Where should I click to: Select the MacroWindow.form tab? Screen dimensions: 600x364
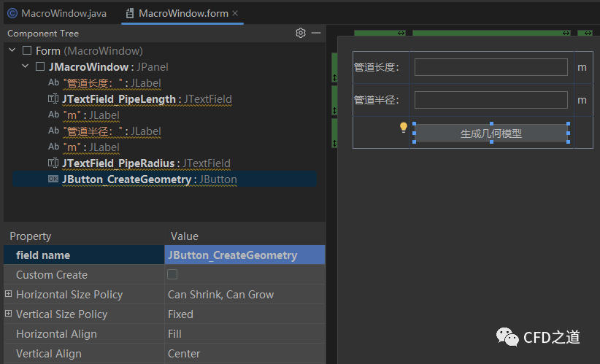182,13
